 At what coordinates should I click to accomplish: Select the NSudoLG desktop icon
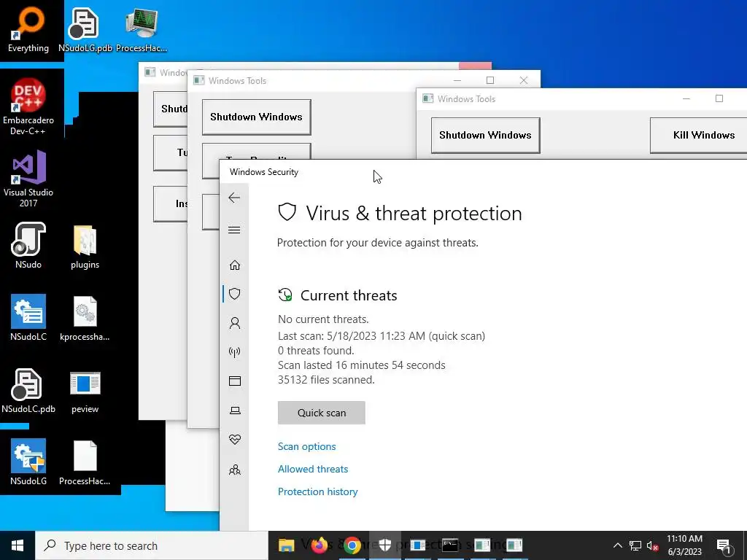tap(28, 462)
